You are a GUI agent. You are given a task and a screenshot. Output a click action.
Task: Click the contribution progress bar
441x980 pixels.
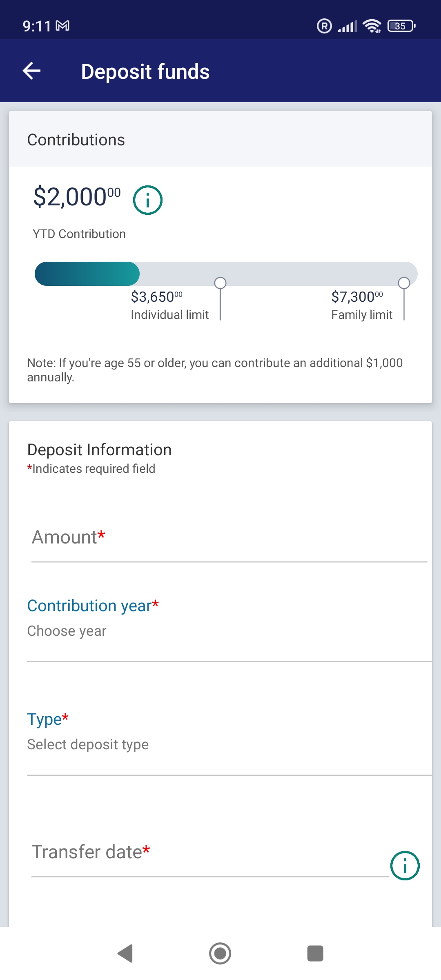(226, 274)
